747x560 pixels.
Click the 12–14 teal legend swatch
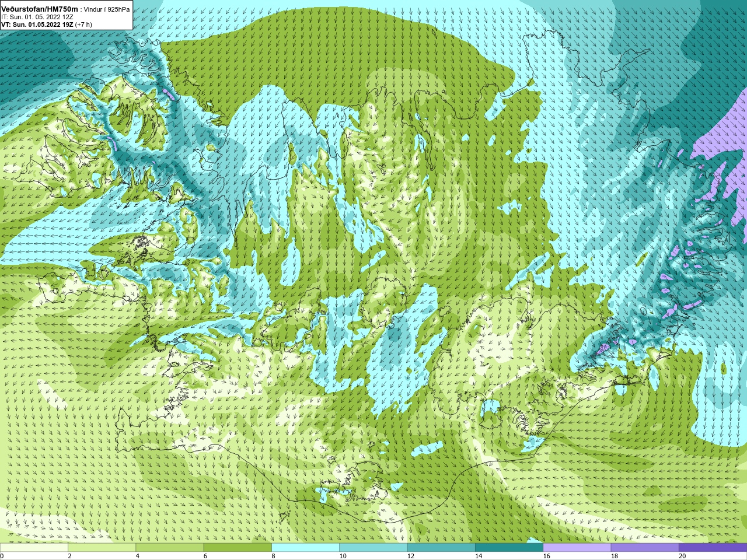[x=441, y=548]
